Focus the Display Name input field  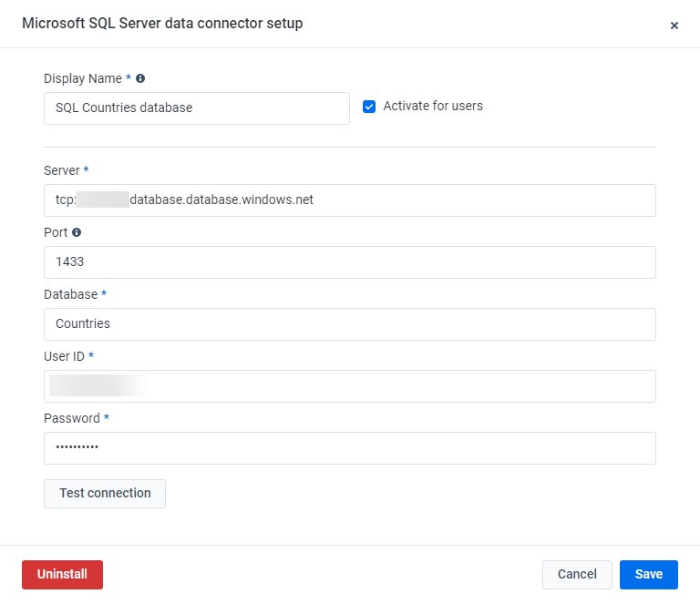[196, 108]
